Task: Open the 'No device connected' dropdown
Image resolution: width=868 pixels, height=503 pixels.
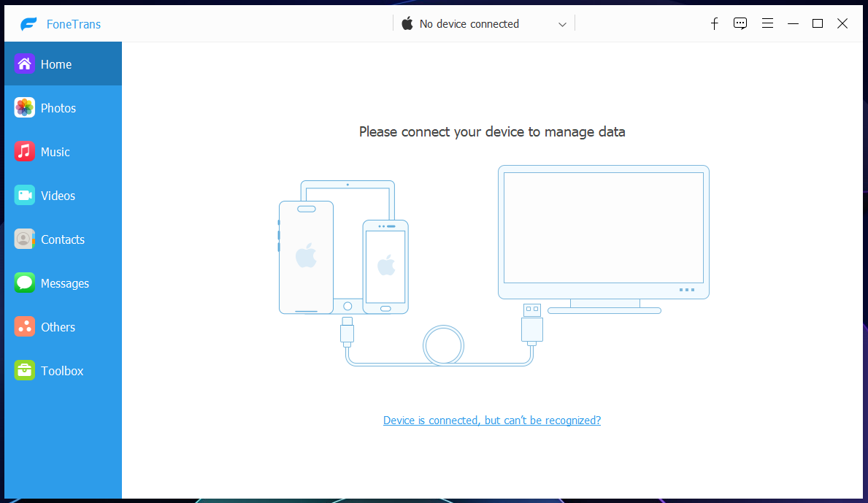Action: [485, 24]
